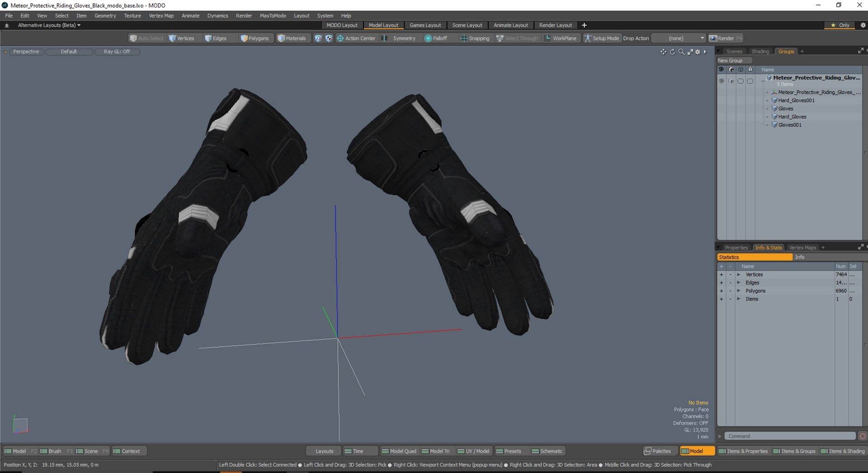Image resolution: width=868 pixels, height=473 pixels.
Task: Click the New Group button
Action: point(734,61)
